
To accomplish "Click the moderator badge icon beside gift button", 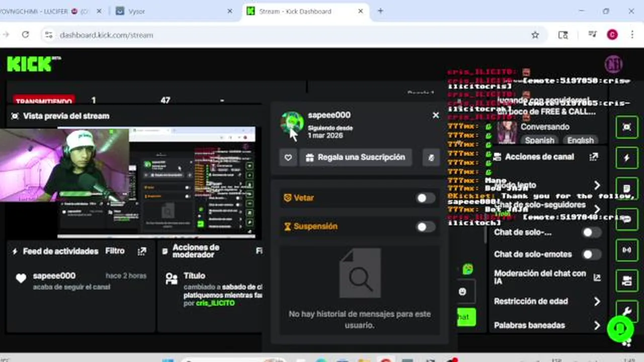I will [431, 157].
